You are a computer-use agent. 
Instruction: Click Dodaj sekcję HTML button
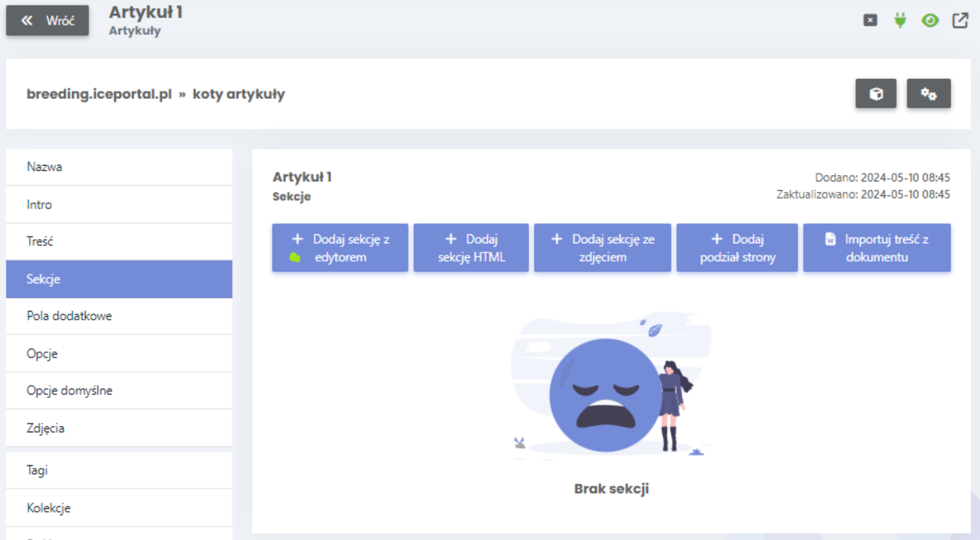[x=471, y=248]
